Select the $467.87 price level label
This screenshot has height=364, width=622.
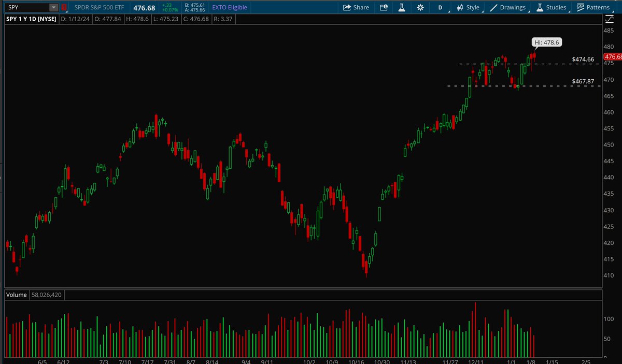tap(583, 81)
